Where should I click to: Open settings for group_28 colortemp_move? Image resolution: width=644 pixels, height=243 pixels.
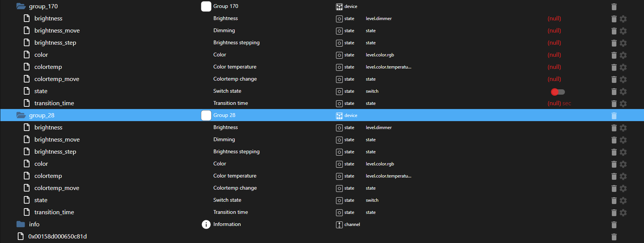(x=623, y=188)
